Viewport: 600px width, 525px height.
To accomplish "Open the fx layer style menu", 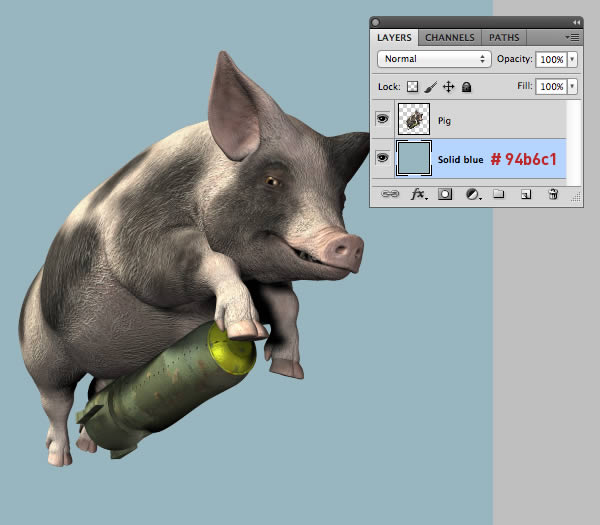I will click(x=419, y=194).
